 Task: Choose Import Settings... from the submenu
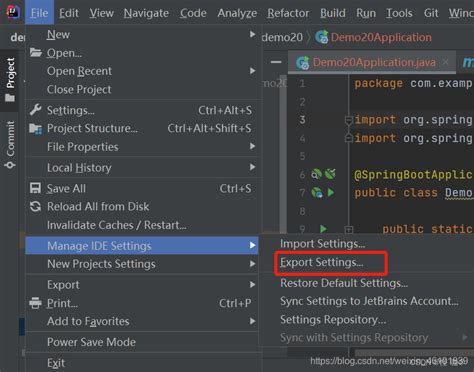[322, 244]
